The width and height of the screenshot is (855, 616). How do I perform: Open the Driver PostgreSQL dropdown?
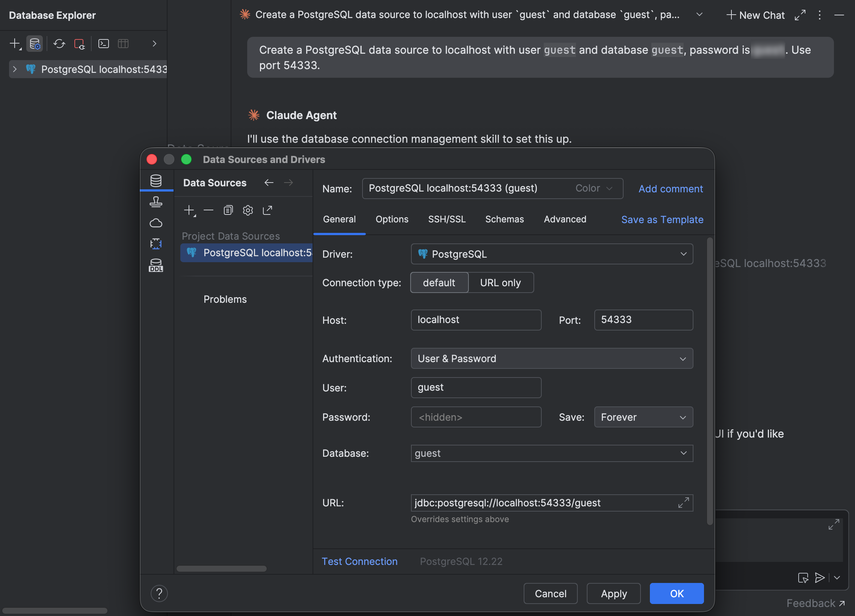pyautogui.click(x=551, y=254)
